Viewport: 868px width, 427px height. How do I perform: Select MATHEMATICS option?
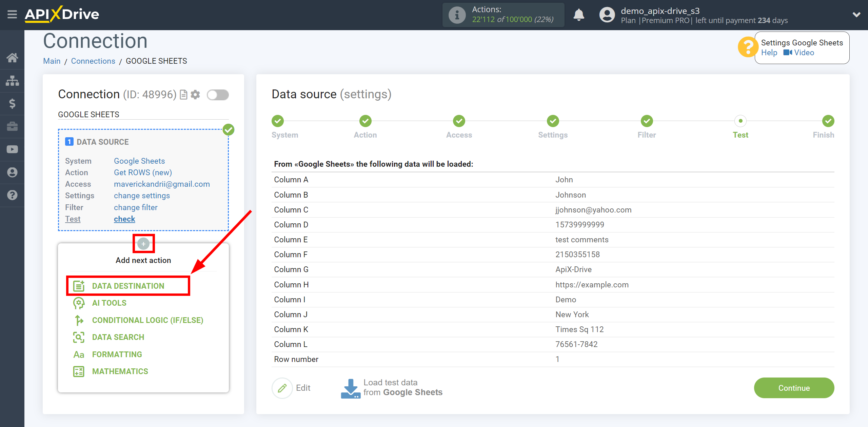[x=111, y=371]
